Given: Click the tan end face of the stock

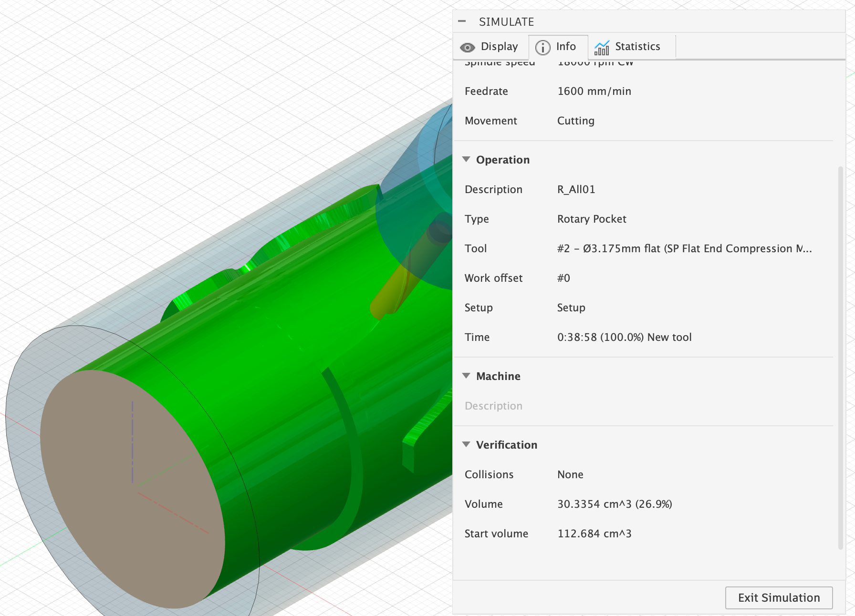Looking at the screenshot, I should click(132, 490).
